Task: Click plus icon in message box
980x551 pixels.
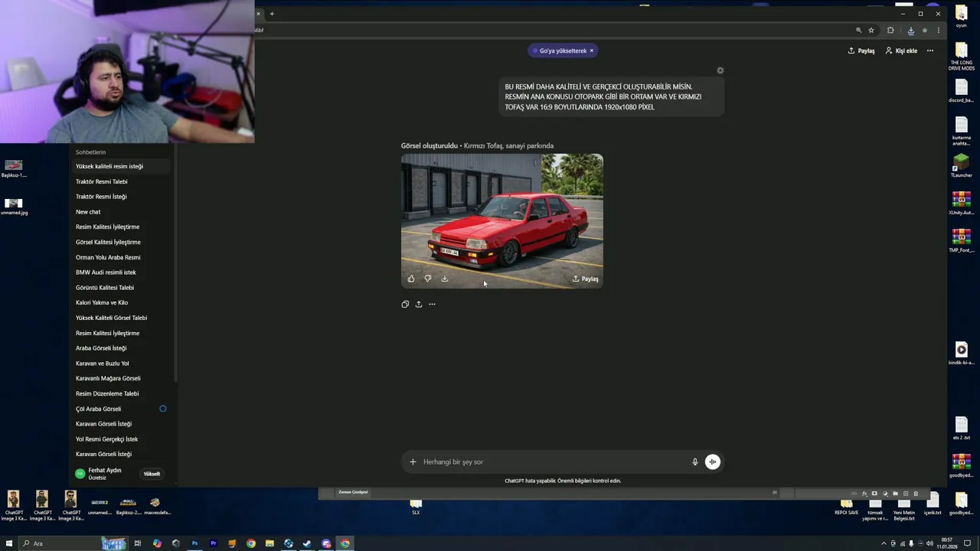Action: click(413, 461)
